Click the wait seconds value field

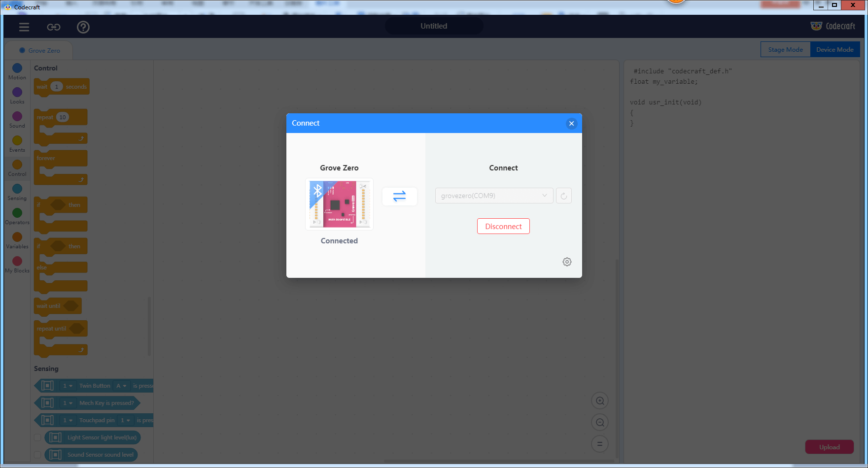[57, 87]
